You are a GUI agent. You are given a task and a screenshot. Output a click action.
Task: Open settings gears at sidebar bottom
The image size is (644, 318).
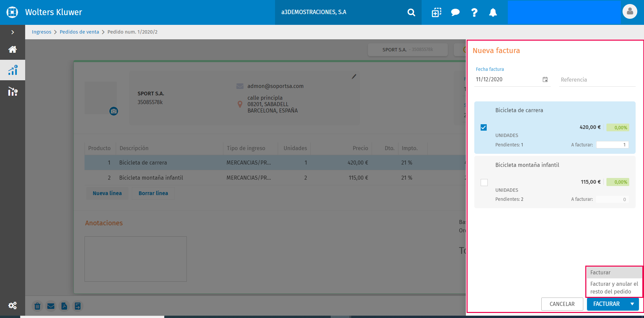(12, 305)
